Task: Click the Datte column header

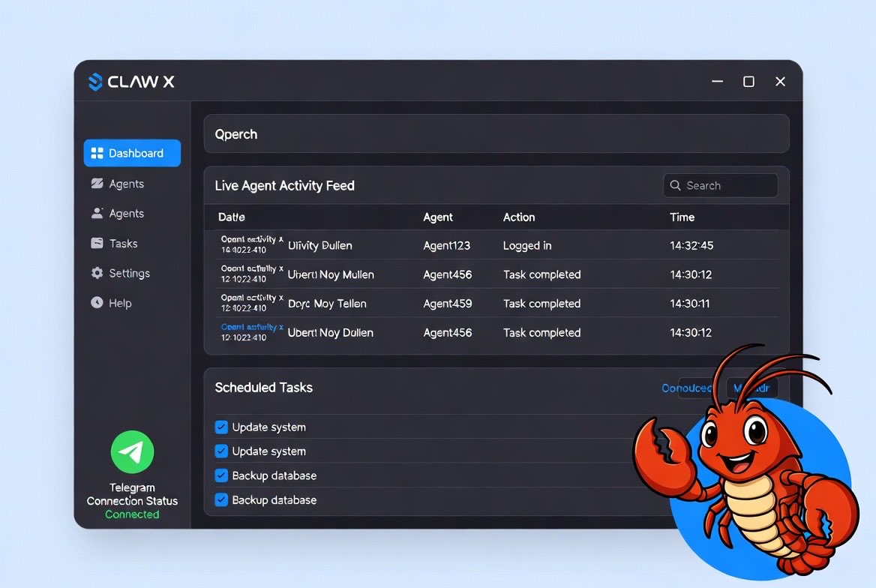Action: point(231,217)
